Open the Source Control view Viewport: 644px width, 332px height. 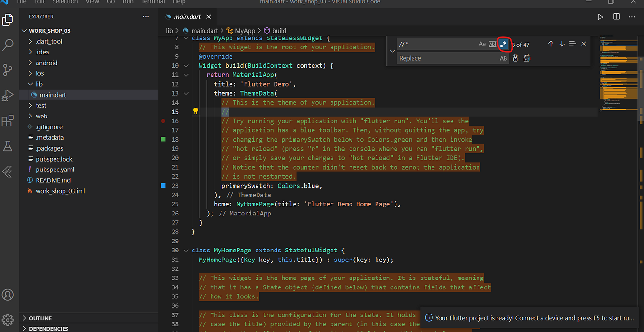coord(8,70)
